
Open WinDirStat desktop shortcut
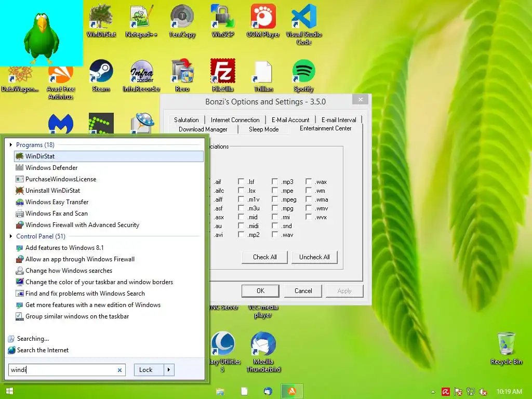click(x=101, y=20)
